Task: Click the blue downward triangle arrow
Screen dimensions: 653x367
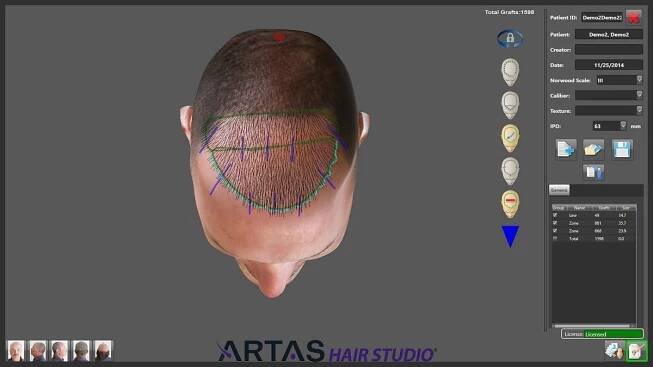Action: [x=510, y=236]
